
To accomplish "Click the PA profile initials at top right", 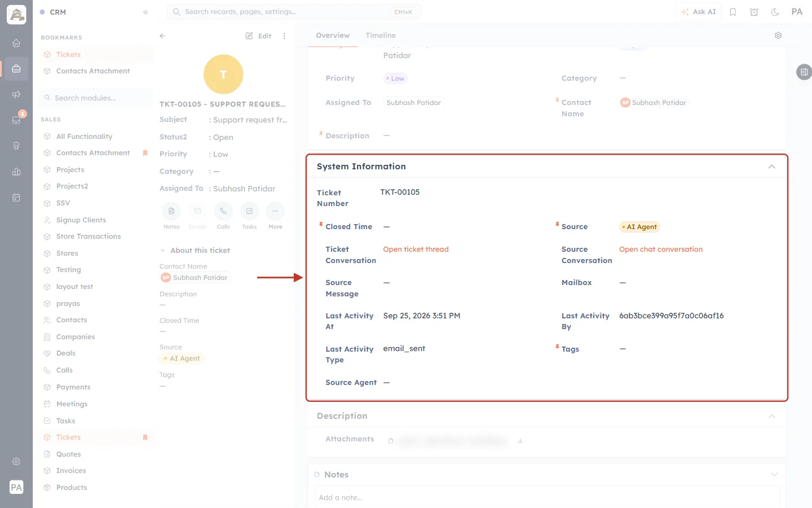I will [797, 12].
